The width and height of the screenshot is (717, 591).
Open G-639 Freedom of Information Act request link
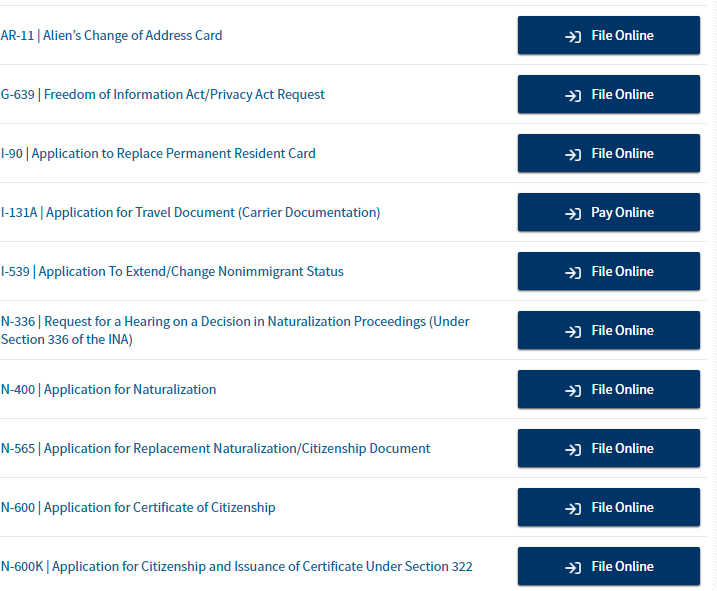tap(163, 95)
